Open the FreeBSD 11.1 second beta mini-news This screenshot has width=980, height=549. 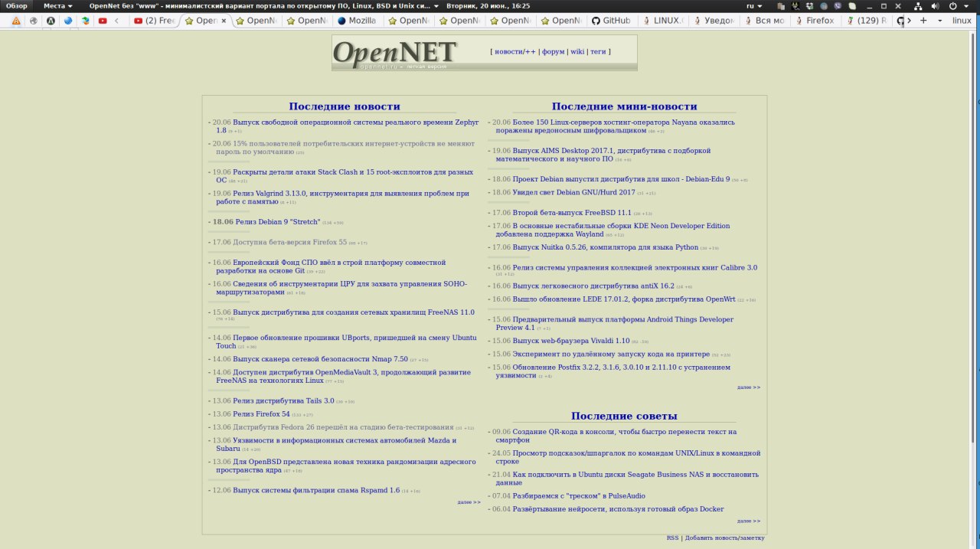pyautogui.click(x=571, y=213)
